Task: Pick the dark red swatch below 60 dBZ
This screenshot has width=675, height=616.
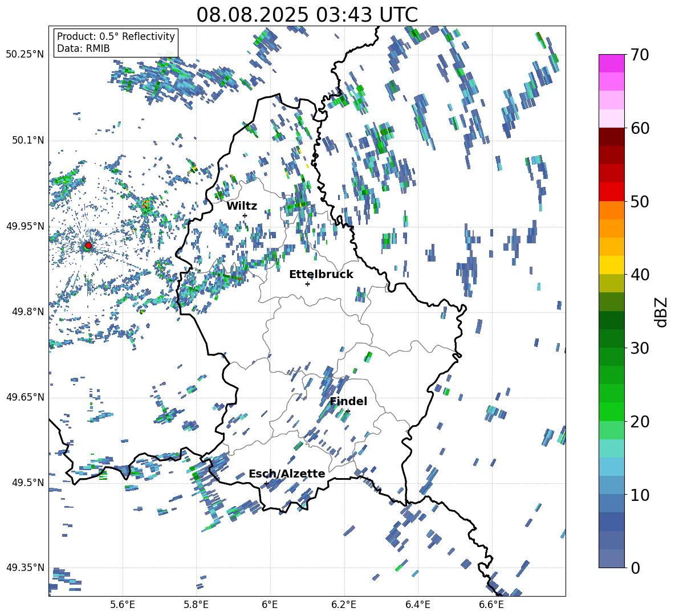Action: [x=611, y=137]
